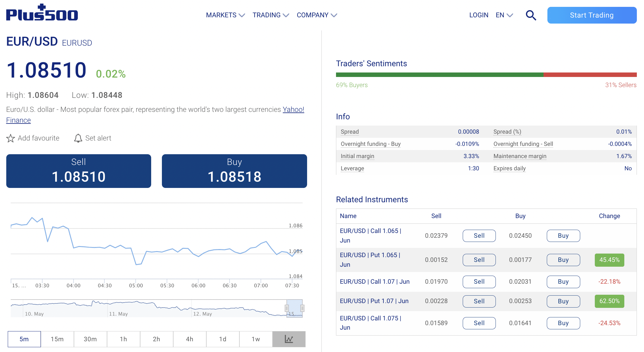The width and height of the screenshot is (644, 352).
Task: Click the High 1.08604 value
Action: [x=43, y=95]
